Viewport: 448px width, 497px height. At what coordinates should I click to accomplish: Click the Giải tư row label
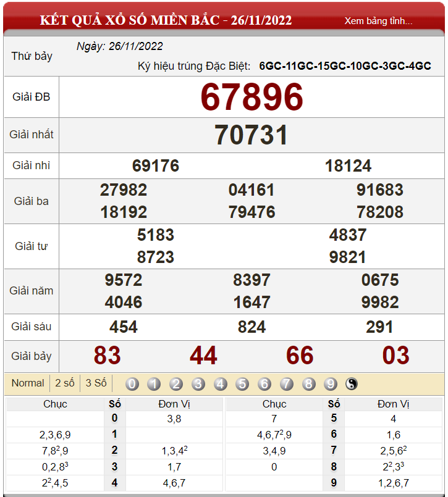pos(31,246)
